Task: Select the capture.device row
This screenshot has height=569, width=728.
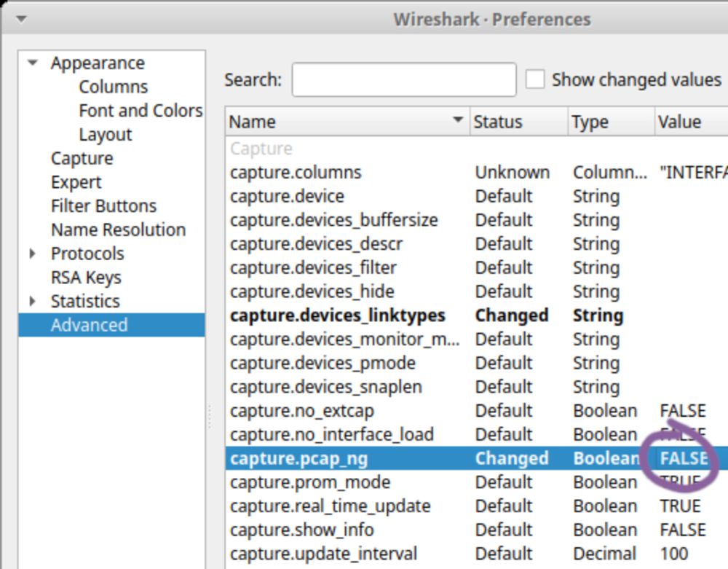Action: point(477,196)
